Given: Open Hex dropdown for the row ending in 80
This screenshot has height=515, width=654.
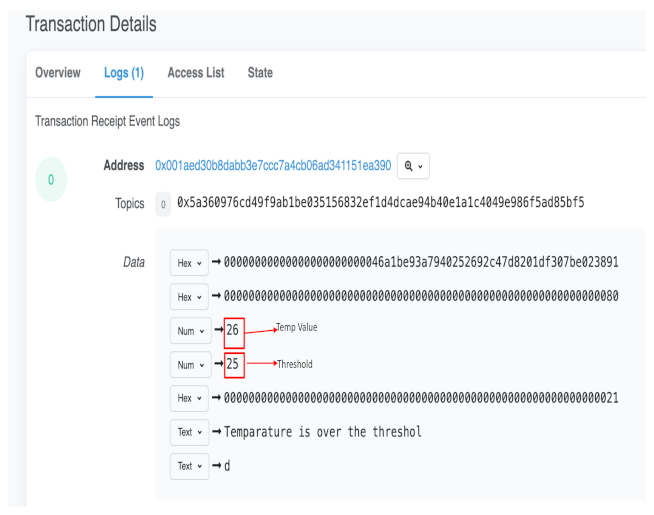Looking at the screenshot, I should coord(189,297).
